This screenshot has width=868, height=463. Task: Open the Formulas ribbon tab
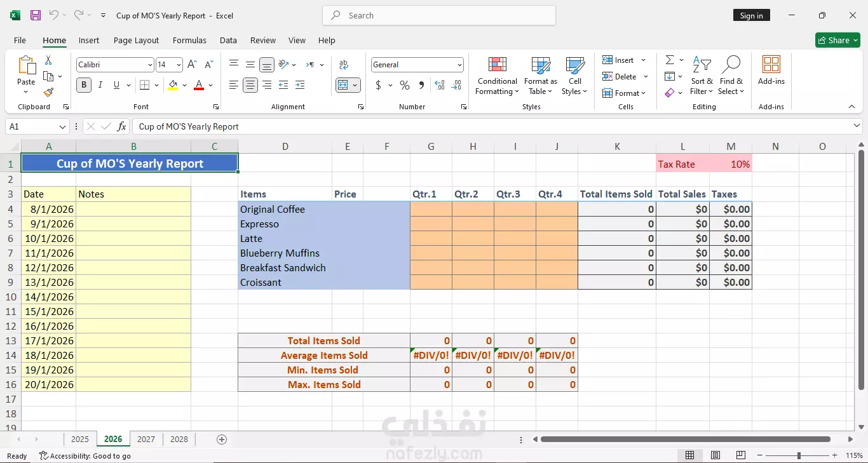point(189,40)
